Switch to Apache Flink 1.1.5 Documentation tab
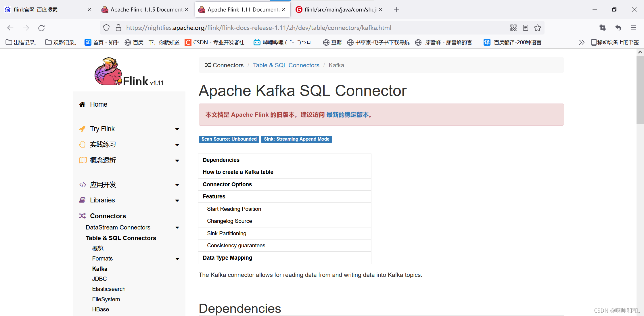Image resolution: width=644 pixels, height=316 pixels. click(143, 10)
